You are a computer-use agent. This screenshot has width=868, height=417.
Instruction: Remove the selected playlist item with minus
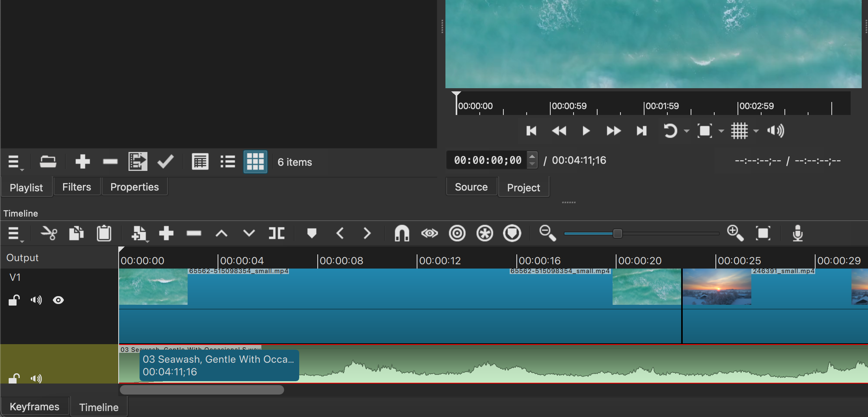pyautogui.click(x=110, y=162)
